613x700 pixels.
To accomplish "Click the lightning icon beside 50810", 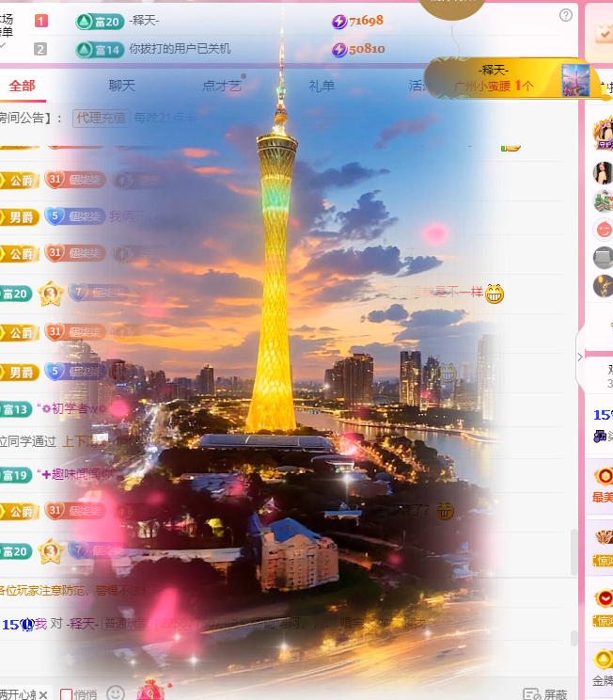I will pos(339,49).
